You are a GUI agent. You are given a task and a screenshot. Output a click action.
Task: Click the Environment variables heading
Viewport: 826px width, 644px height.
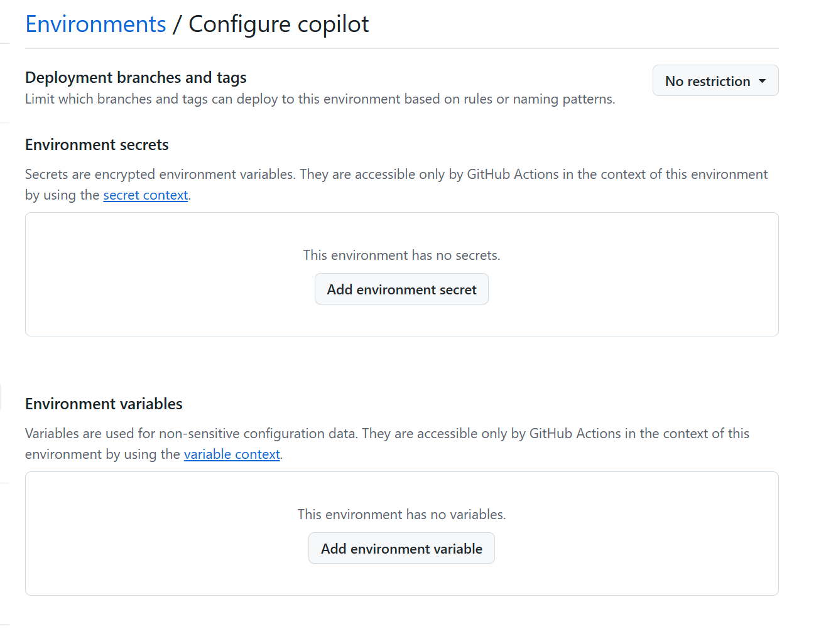[x=103, y=404]
